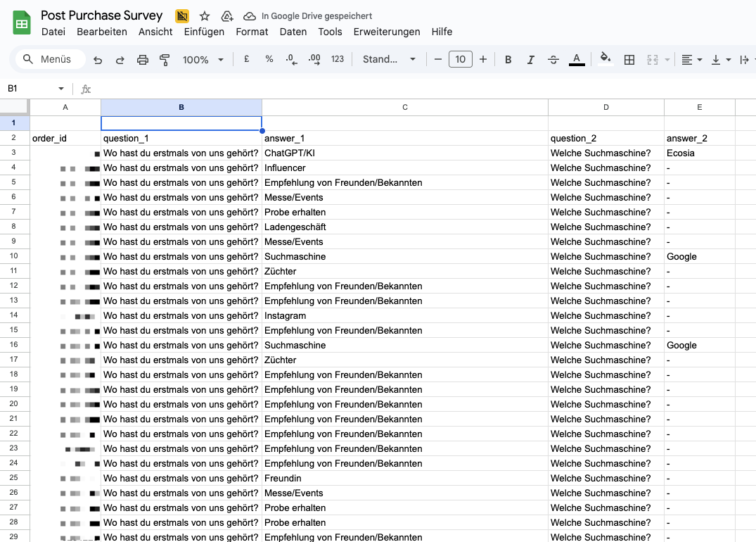Open the 100% zoom dropdown
Screen dimensions: 756x542
point(203,60)
